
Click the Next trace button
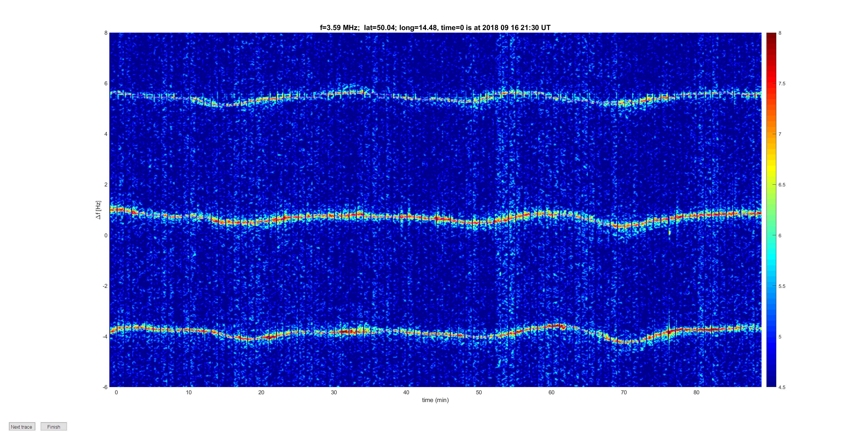[x=22, y=427]
